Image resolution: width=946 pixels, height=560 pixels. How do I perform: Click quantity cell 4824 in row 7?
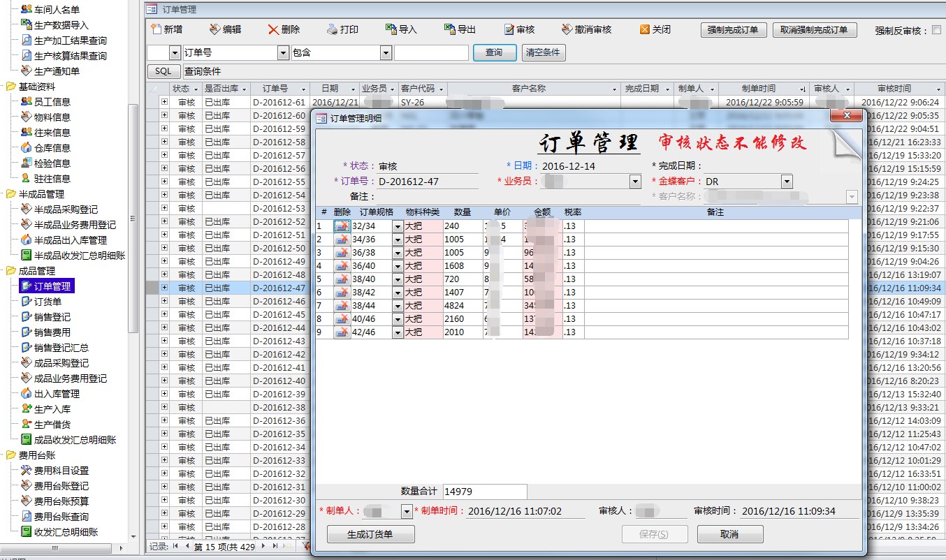coord(463,306)
